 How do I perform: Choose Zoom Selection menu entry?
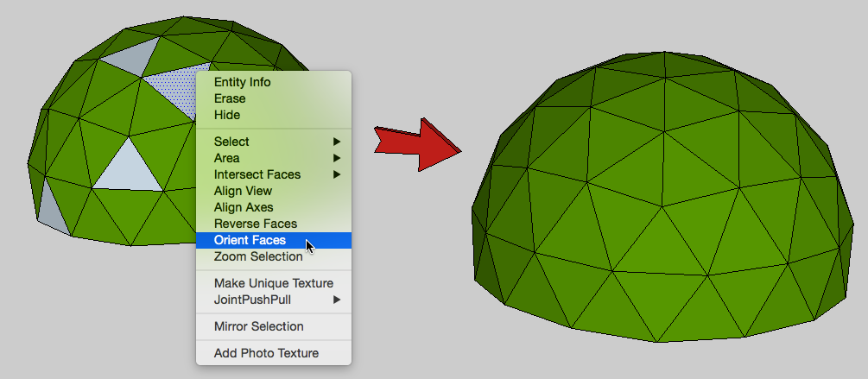(274, 256)
